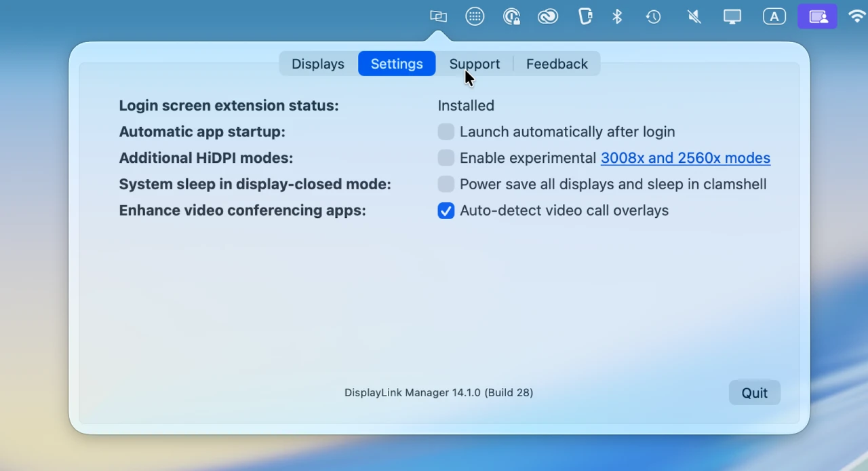The height and width of the screenshot is (471, 868).
Task: Enable power save in clamshell mode
Action: point(446,184)
